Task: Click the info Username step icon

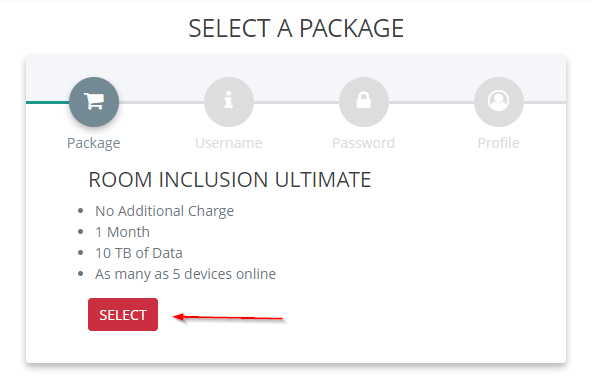Action: [x=228, y=102]
